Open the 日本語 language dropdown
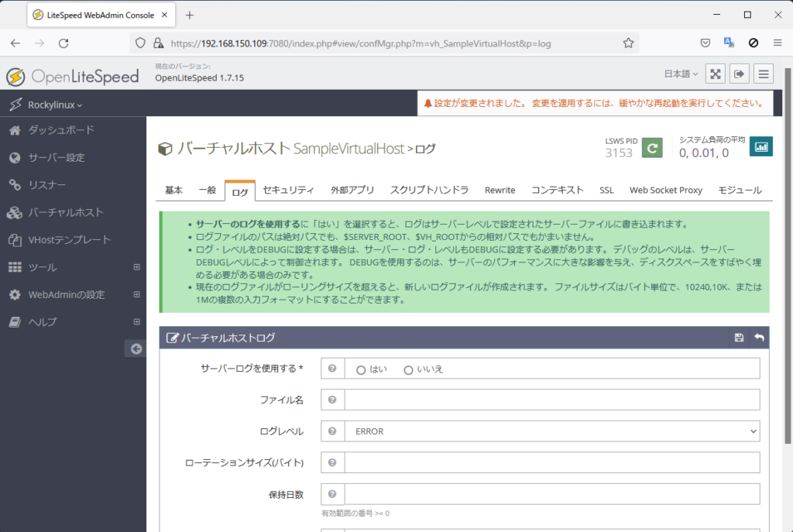 coord(681,74)
